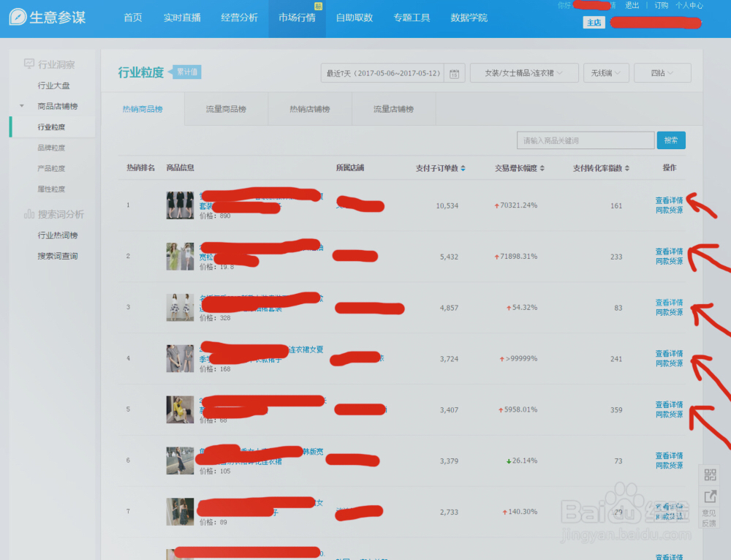Select 产品粒度 in sidebar
This screenshot has width=731, height=560.
(51, 168)
